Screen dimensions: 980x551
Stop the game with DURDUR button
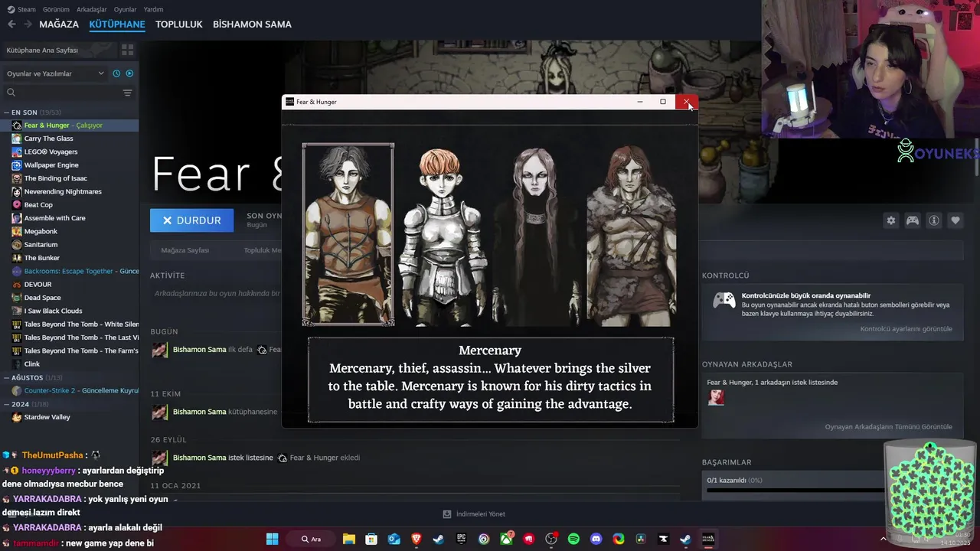tap(191, 220)
